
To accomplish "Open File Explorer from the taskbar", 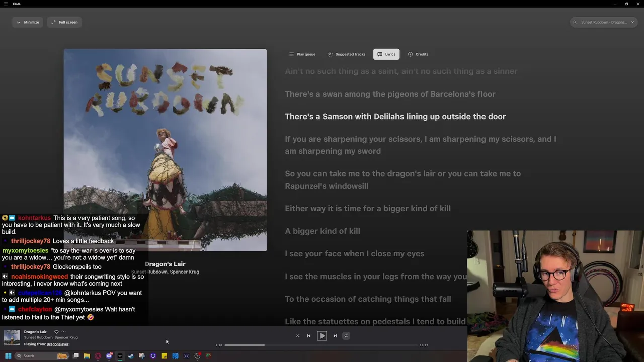I will pyautogui.click(x=87, y=356).
